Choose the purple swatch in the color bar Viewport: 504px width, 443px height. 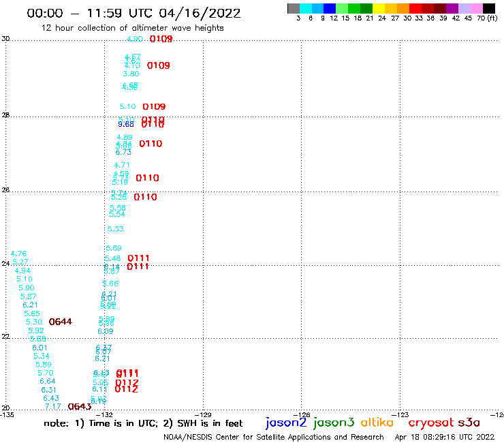point(452,8)
